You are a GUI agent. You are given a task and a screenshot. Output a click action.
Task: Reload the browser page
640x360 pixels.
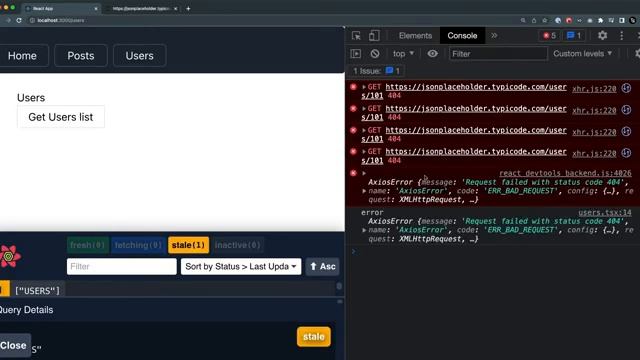click(19, 20)
